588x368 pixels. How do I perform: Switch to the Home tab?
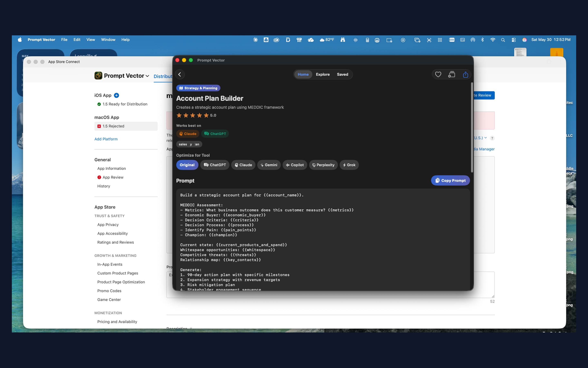click(x=303, y=74)
